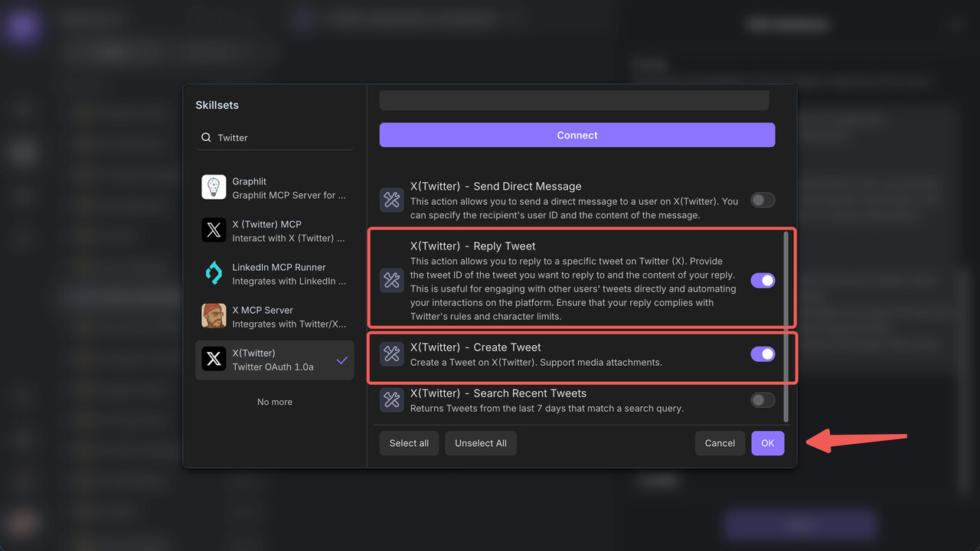Enable the Send Direct Message toggle
The height and width of the screenshot is (551, 980).
(762, 201)
